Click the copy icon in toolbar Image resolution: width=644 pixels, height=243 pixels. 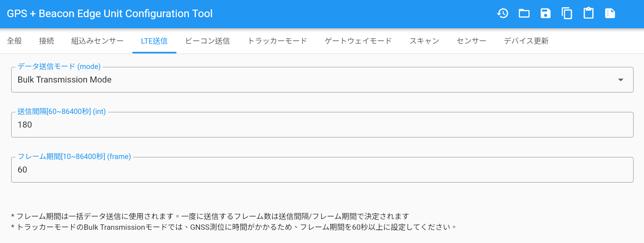(567, 14)
